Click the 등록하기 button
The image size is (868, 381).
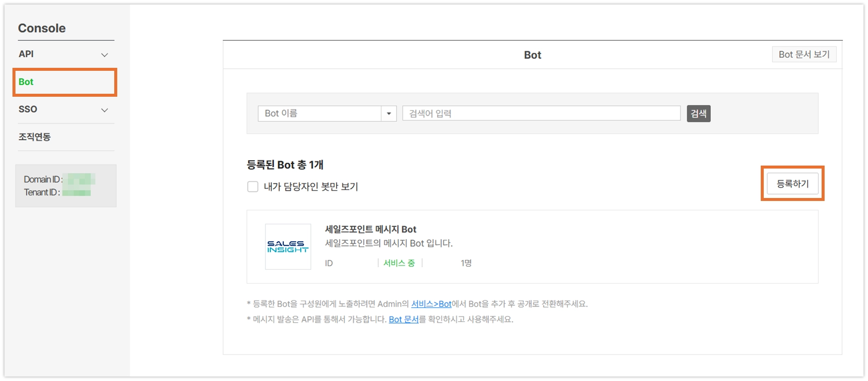[x=793, y=184]
